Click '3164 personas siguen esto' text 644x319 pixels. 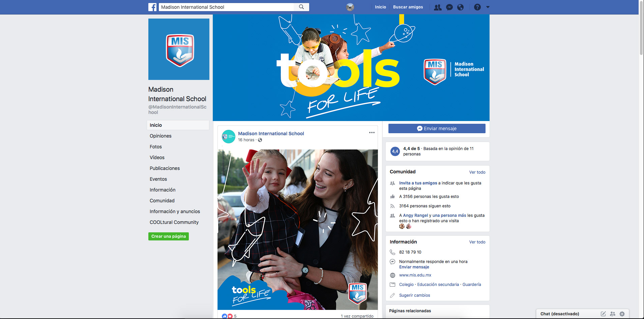(x=425, y=206)
